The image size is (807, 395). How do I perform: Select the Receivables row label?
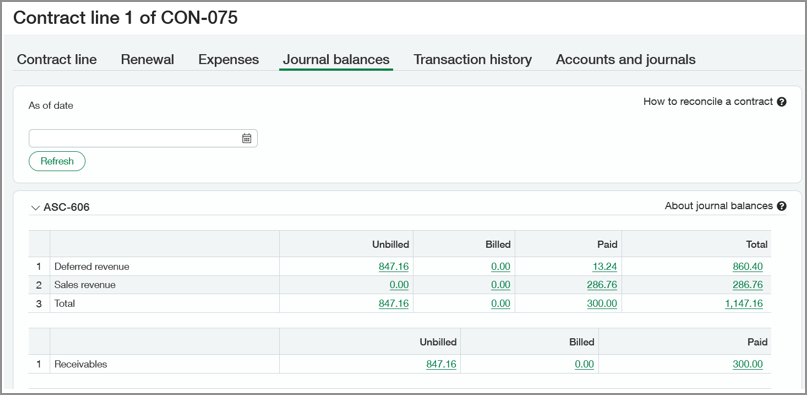coord(81,364)
